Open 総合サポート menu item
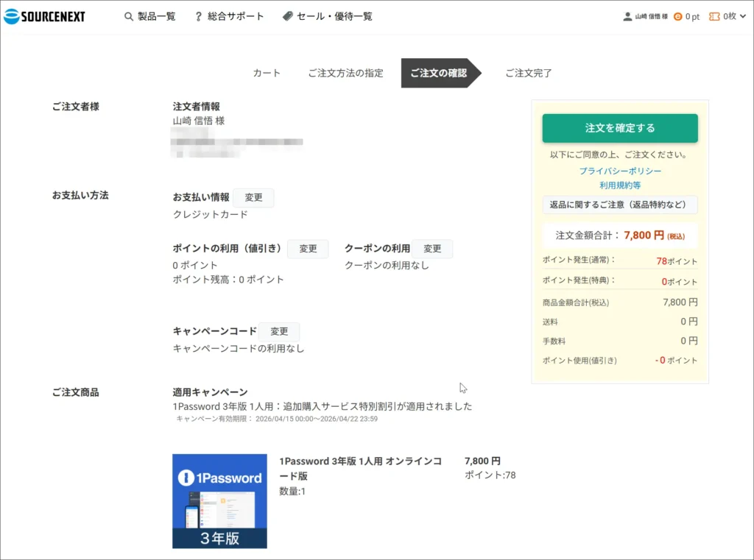 point(236,16)
